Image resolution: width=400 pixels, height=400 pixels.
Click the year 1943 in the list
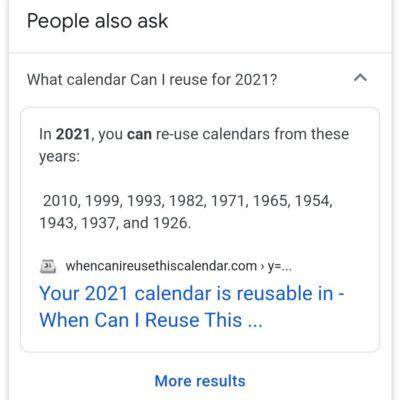click(x=57, y=223)
